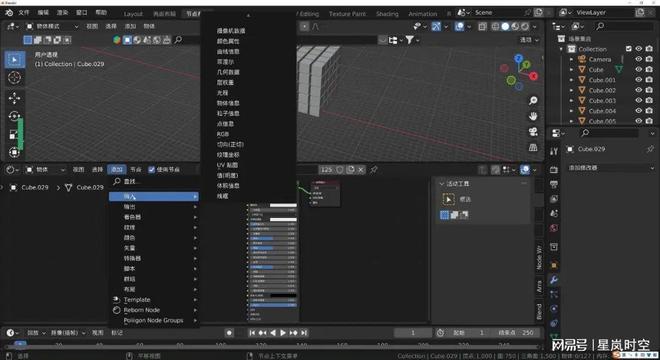Select solid viewport shading mode
660x360 pixels.
click(505, 27)
